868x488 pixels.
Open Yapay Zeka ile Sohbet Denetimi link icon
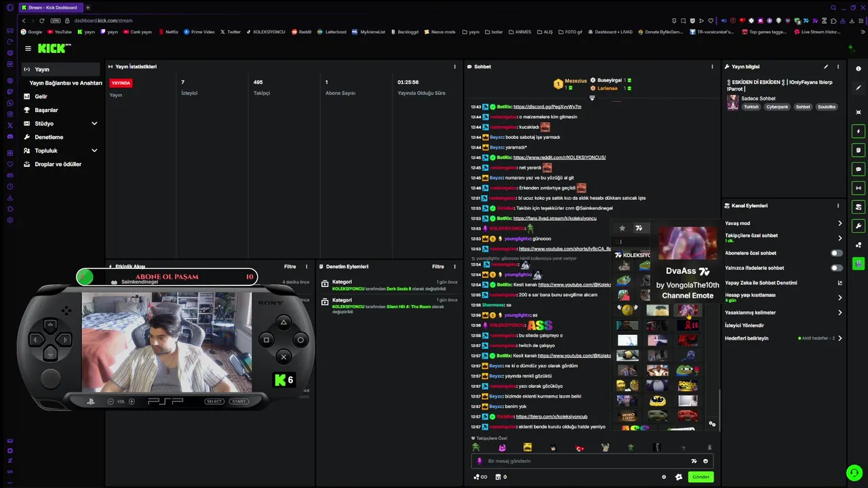[x=840, y=283]
